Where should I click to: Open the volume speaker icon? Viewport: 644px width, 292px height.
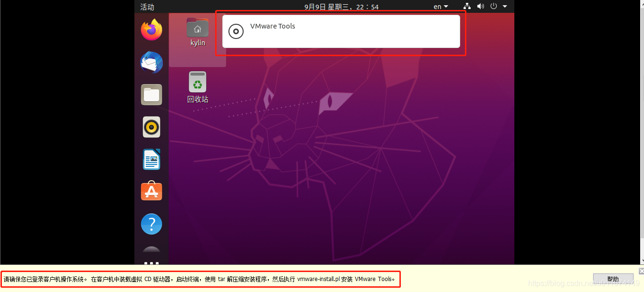point(481,7)
